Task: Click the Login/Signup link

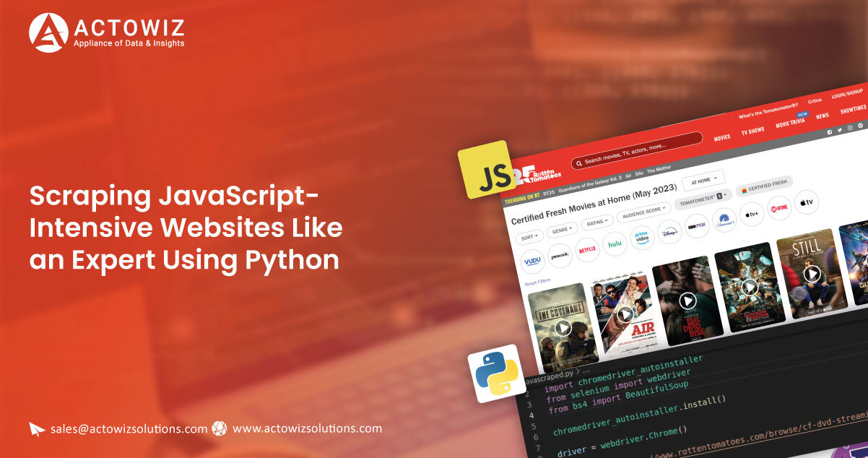Action: 847,93
